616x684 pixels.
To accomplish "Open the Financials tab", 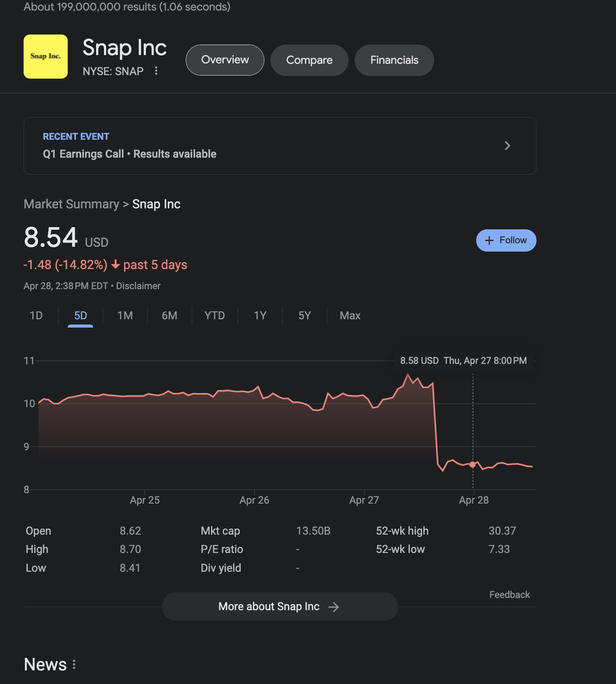I will click(394, 60).
